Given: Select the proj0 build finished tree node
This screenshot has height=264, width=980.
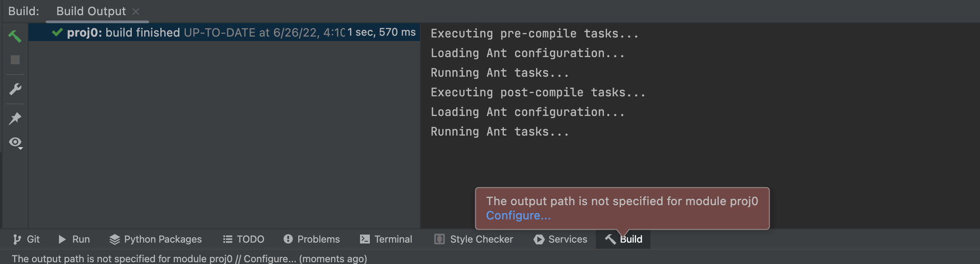Looking at the screenshot, I should pos(224,32).
